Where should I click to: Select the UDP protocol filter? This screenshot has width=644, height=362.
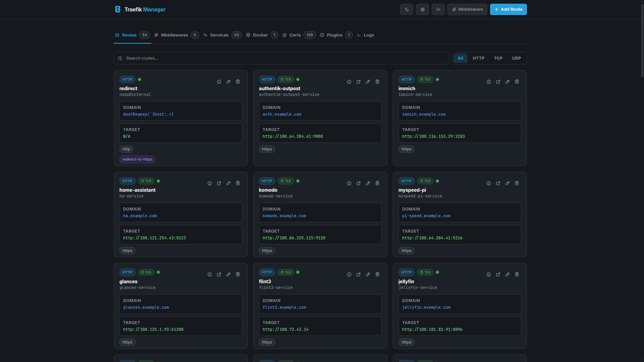[x=516, y=58]
